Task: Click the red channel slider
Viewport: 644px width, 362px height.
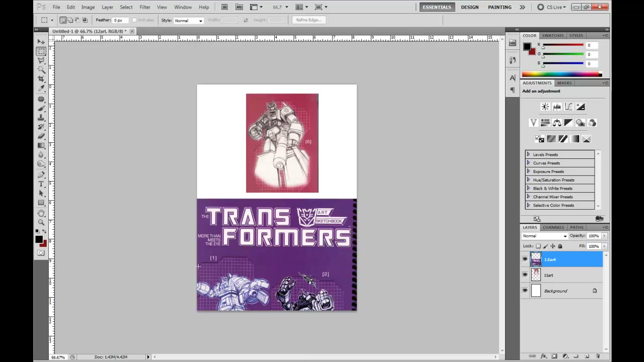Action: 563,45
